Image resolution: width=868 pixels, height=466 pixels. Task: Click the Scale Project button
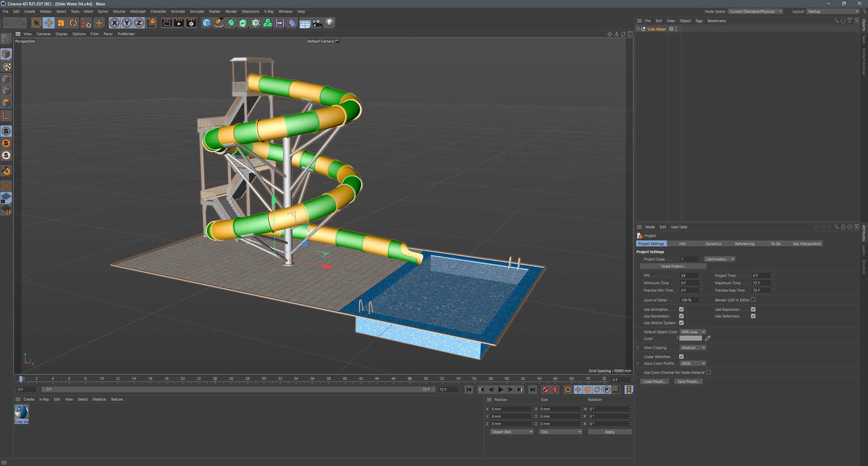click(673, 266)
